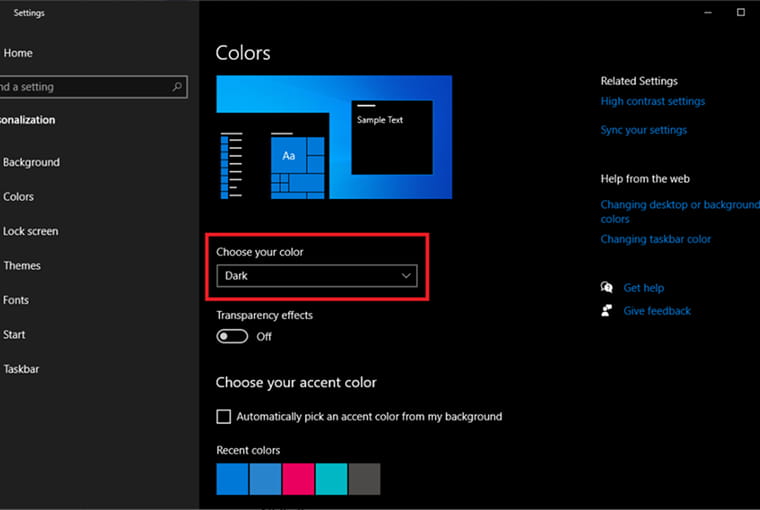
Task: Click the Give feedback person icon
Action: point(606,311)
